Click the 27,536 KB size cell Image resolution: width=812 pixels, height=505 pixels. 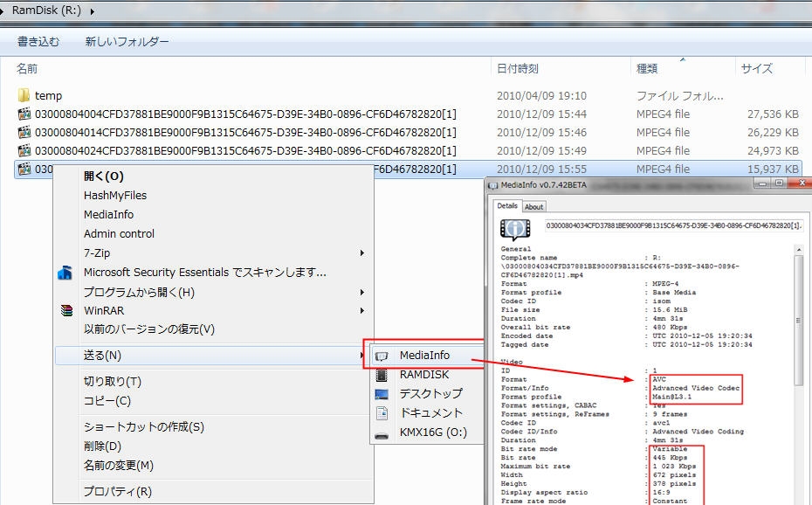773,114
